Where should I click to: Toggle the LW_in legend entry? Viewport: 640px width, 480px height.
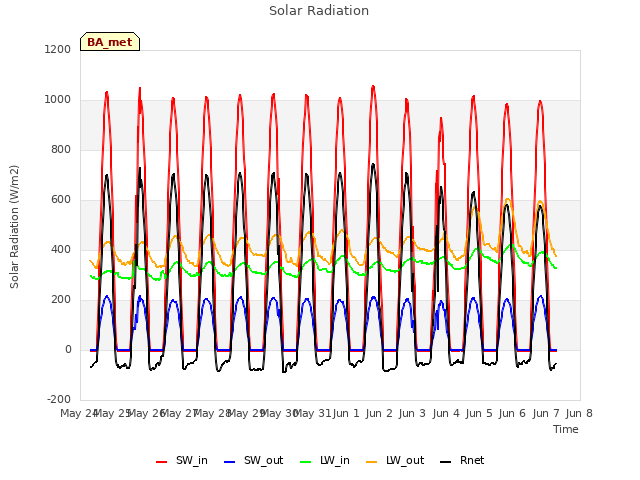[x=325, y=460]
